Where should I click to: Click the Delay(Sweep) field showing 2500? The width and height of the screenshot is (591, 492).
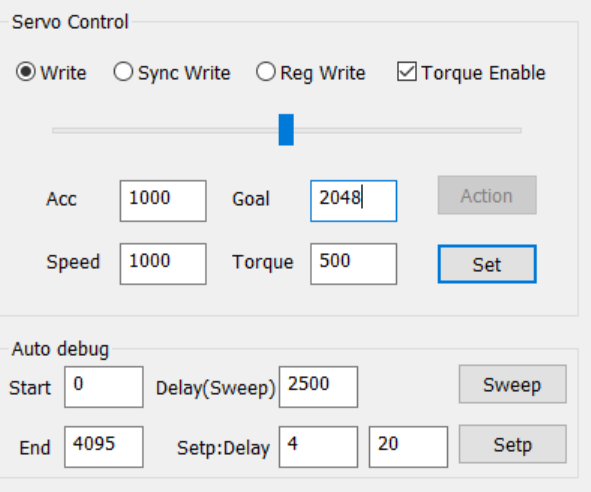[318, 387]
